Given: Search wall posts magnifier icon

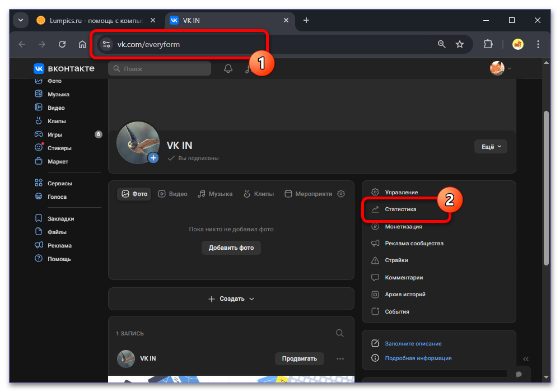Looking at the screenshot, I should pos(340,333).
